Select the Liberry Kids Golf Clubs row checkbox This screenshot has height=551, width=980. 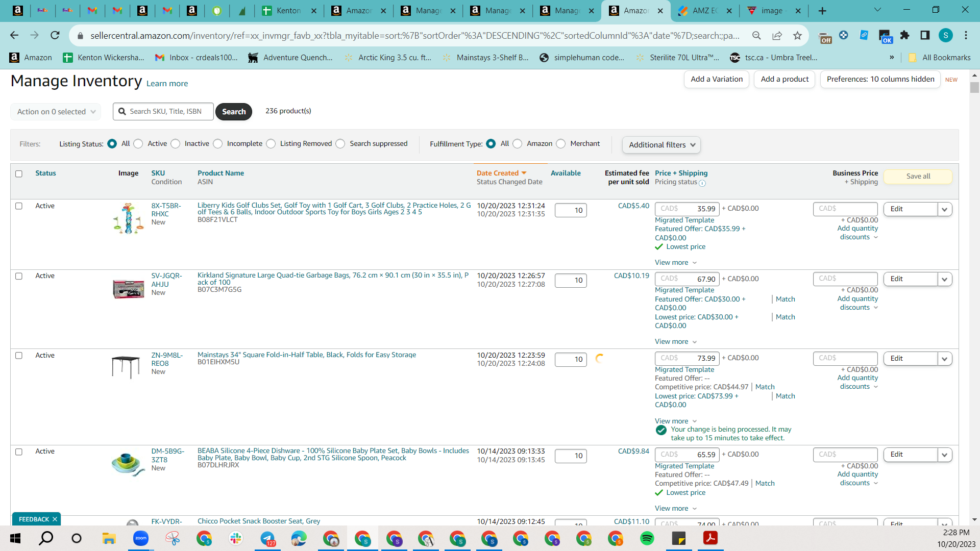(19, 206)
